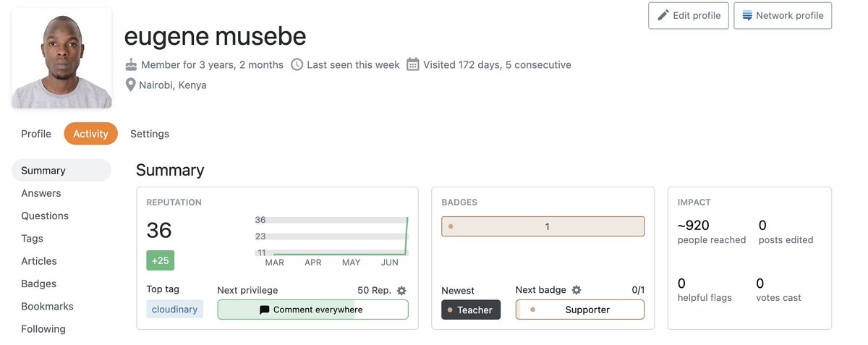Image resolution: width=868 pixels, height=345 pixels.
Task: Click the cake icon next to Member for
Action: coord(131,64)
